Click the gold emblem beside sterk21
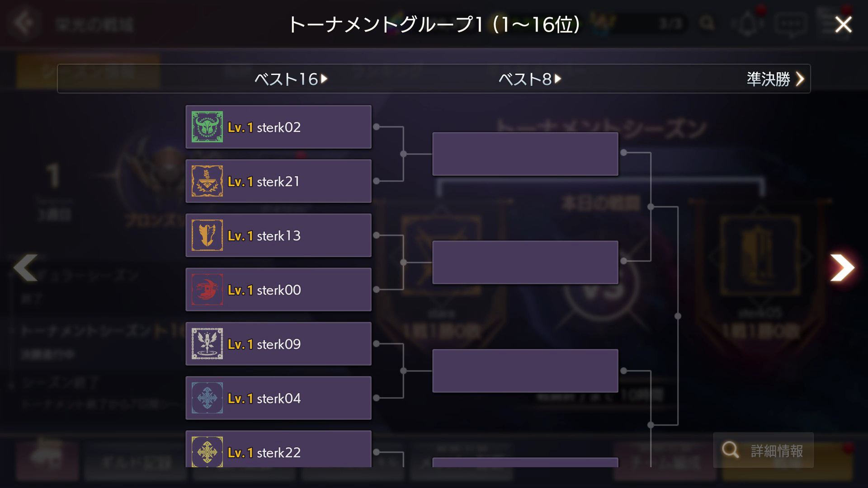The height and width of the screenshot is (488, 868). point(207,181)
